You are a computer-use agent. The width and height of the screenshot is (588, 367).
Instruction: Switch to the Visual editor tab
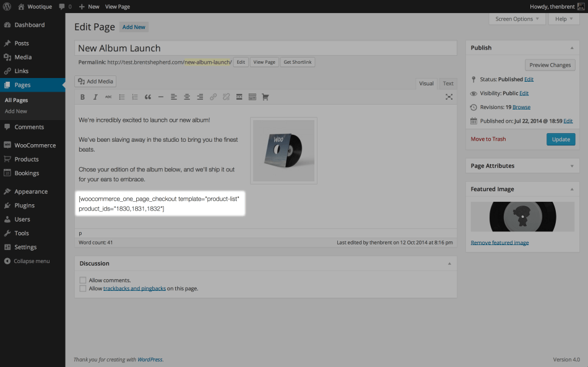pyautogui.click(x=426, y=83)
